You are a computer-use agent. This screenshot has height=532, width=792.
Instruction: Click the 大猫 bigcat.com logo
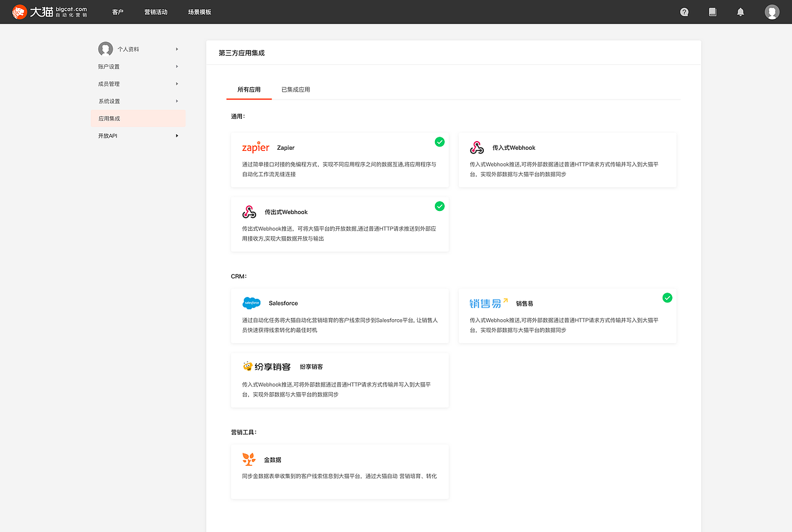49,12
